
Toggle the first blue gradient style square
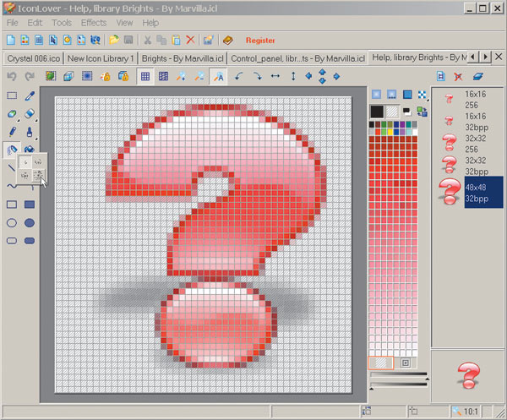pos(376,95)
